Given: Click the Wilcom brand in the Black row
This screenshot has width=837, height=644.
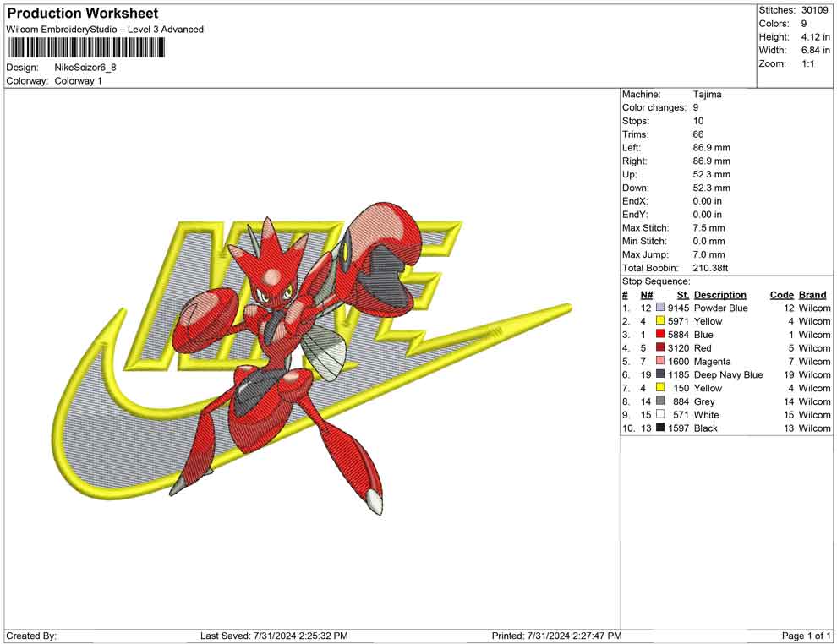Looking at the screenshot, I should coord(814,428).
